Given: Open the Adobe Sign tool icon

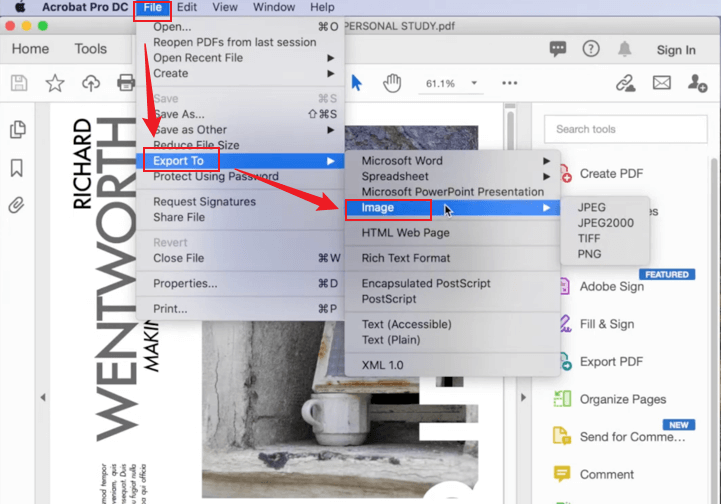Looking at the screenshot, I should click(565, 286).
